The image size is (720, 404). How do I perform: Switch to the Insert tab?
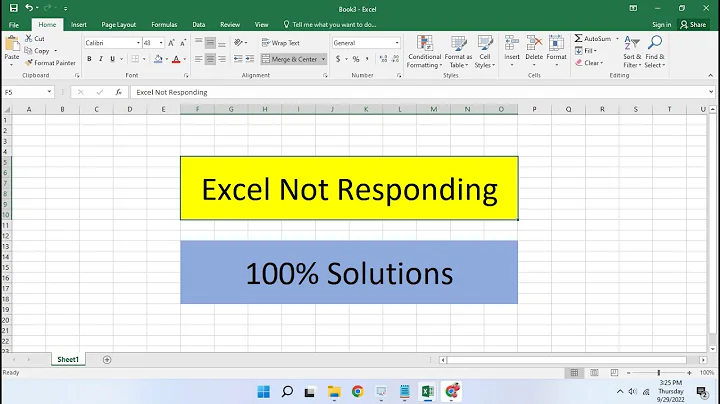[x=79, y=24]
